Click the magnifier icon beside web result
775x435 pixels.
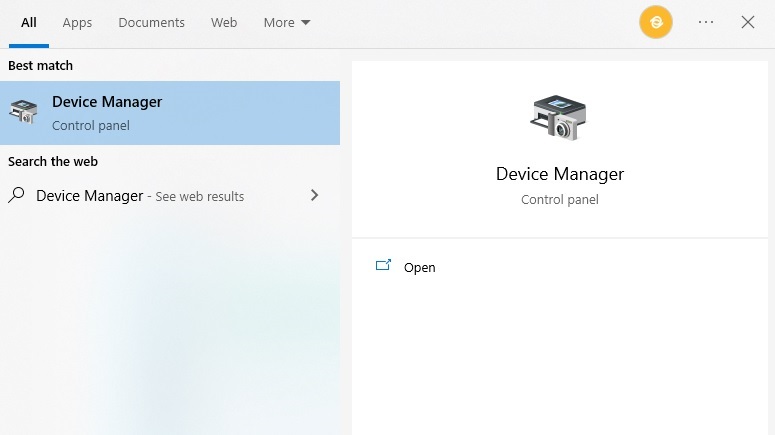(x=16, y=195)
